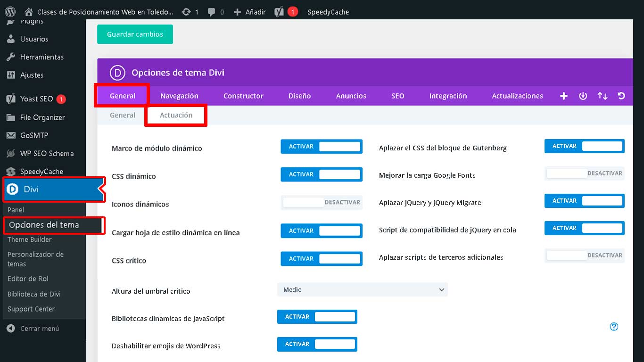
Task: Click the reset arrow icon in Divi bar
Action: point(621,96)
